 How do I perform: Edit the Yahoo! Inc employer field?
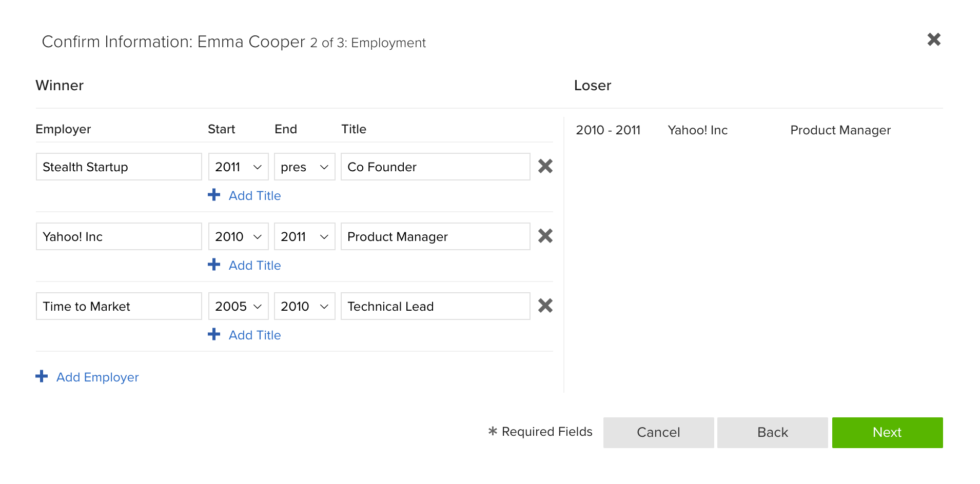pyautogui.click(x=119, y=236)
